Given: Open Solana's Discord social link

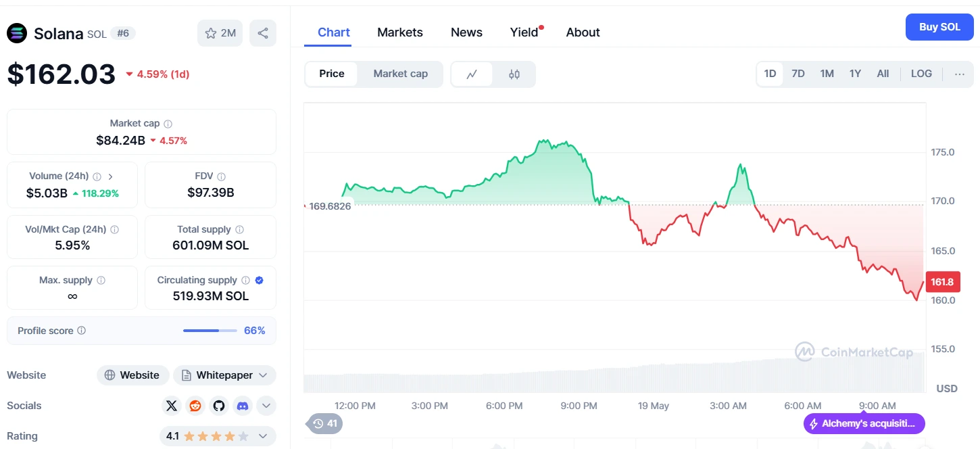Looking at the screenshot, I should pyautogui.click(x=243, y=406).
